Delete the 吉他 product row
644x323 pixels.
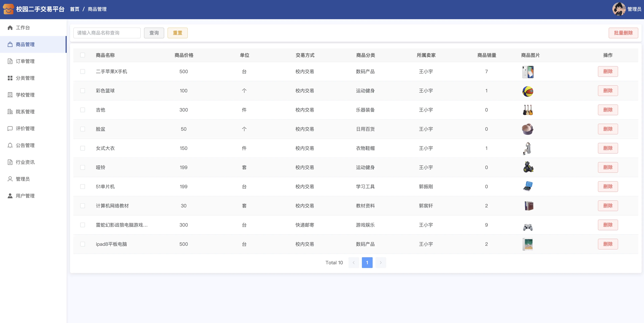click(607, 110)
